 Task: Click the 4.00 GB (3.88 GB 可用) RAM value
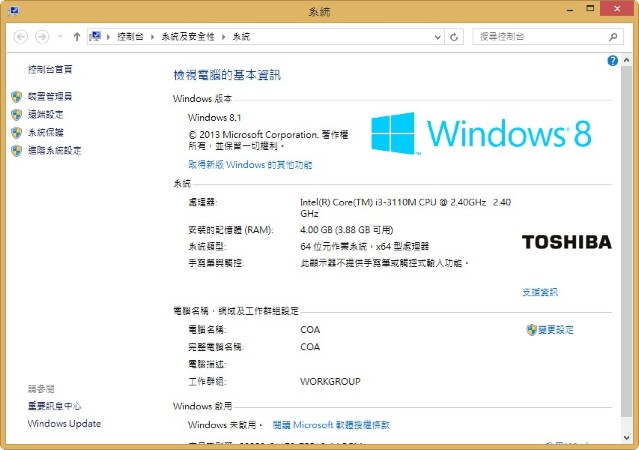(x=346, y=230)
